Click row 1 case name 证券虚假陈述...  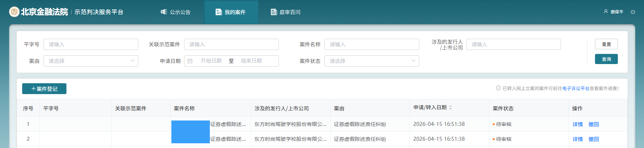click(228, 124)
